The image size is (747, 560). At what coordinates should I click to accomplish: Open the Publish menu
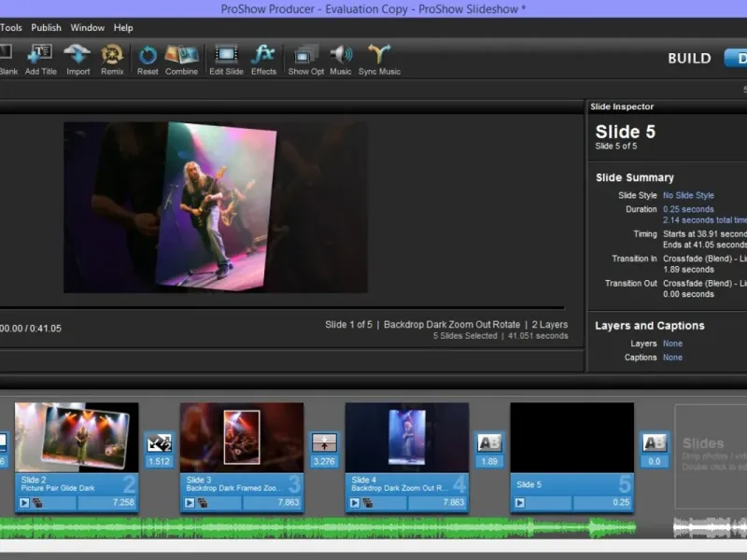click(x=46, y=28)
